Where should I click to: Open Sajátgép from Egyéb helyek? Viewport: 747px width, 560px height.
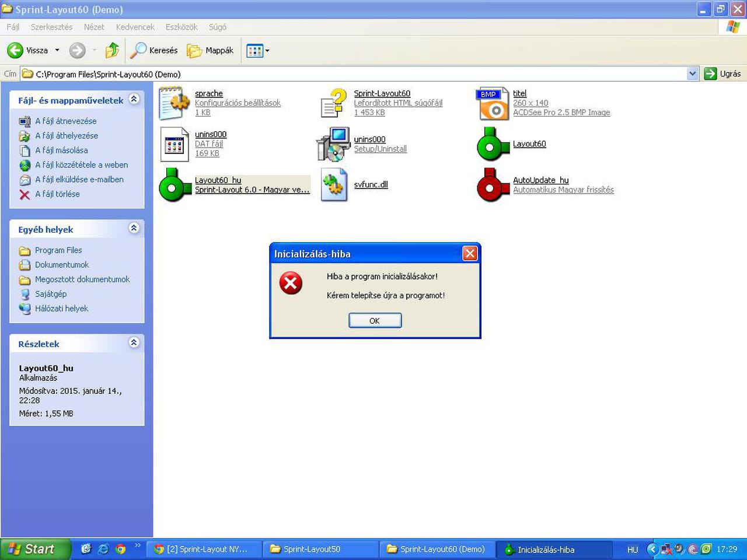pos(51,294)
